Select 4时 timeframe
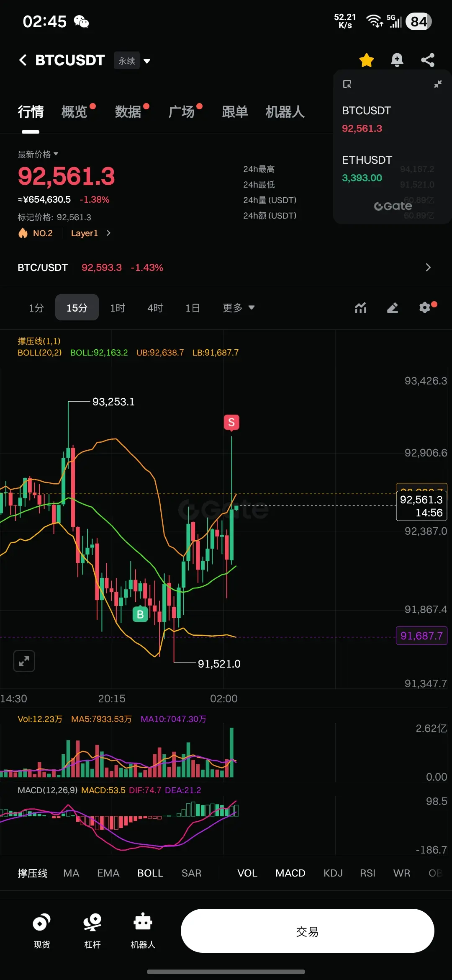Image resolution: width=452 pixels, height=980 pixels. [155, 308]
